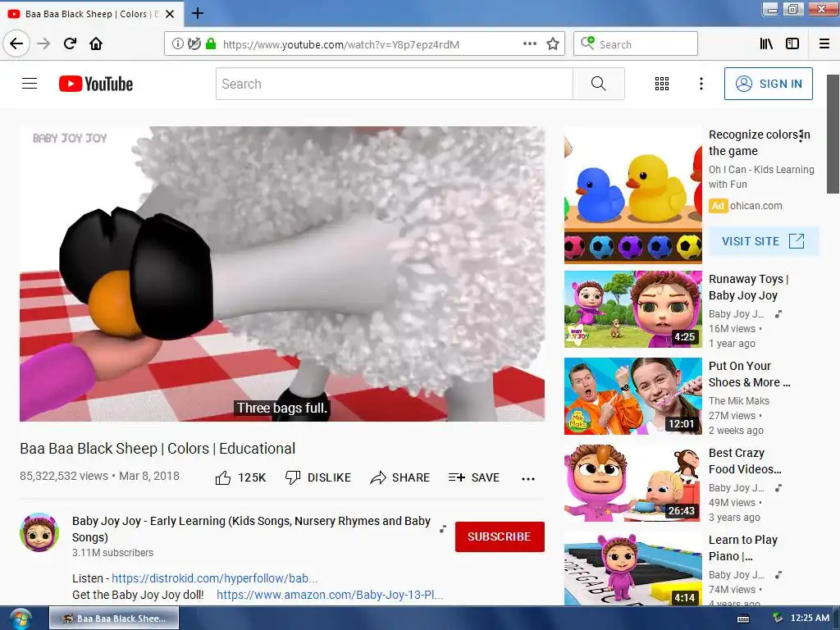Click 'Runaway Toys | Baby Joy Joy' title

pos(749,287)
